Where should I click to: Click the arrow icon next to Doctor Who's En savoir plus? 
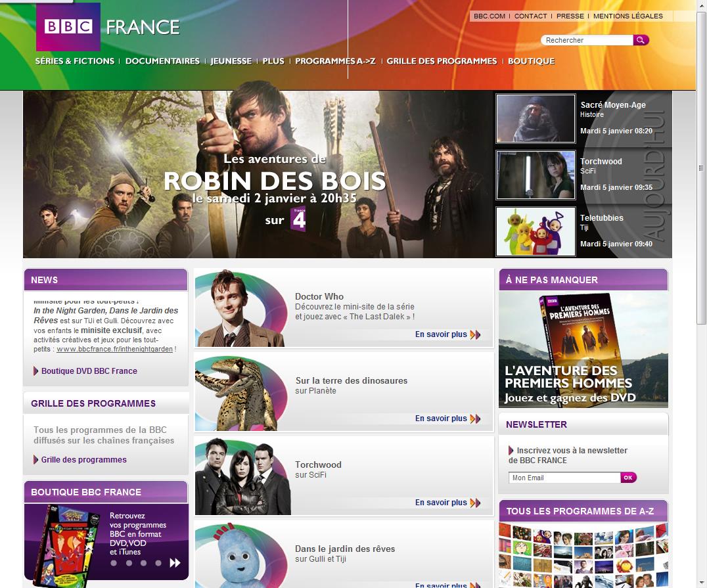coord(475,334)
